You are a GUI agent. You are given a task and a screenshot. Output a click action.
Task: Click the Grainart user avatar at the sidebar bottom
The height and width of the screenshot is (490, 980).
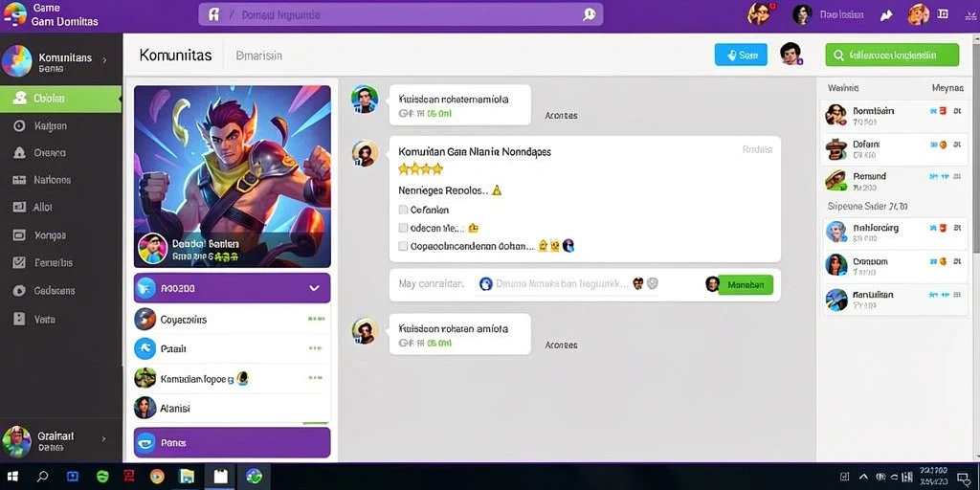(17, 441)
